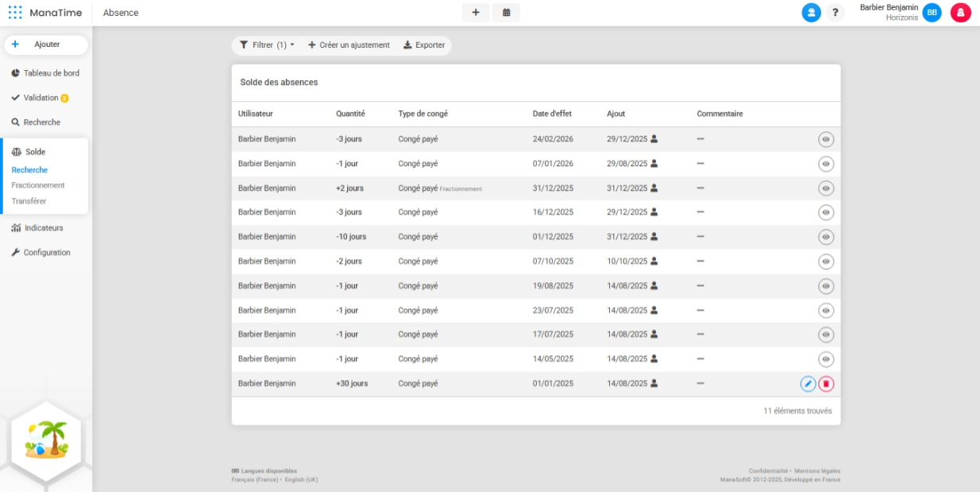The height and width of the screenshot is (492, 980).
Task: Click the plus icon in top bar
Action: point(475,13)
